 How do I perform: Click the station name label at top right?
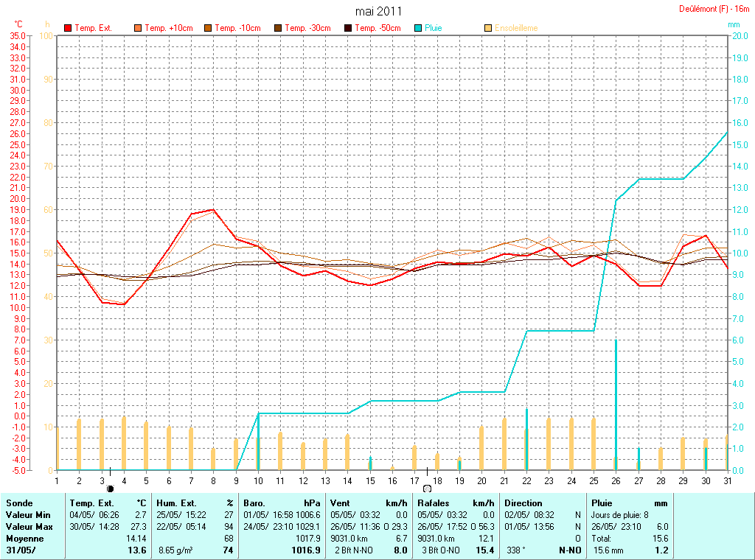click(714, 9)
